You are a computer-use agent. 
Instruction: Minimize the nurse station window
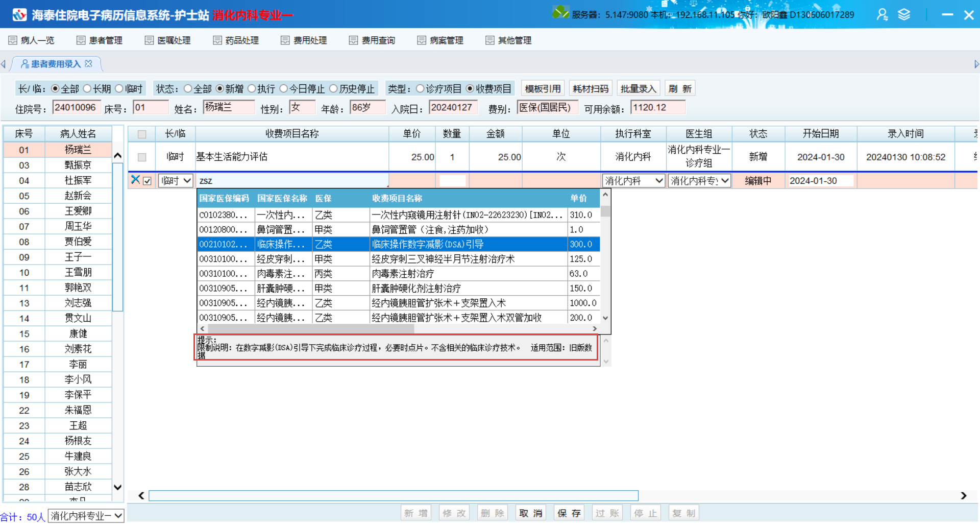pyautogui.click(x=947, y=15)
